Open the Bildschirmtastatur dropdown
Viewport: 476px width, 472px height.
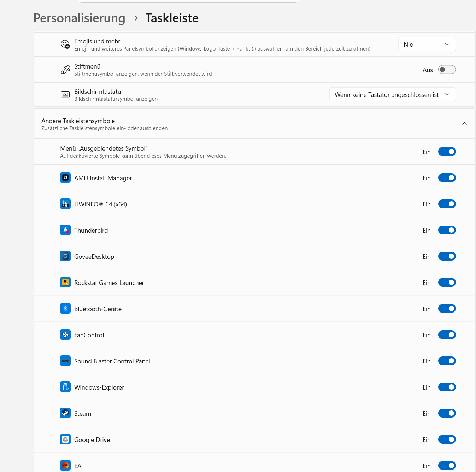coord(392,95)
